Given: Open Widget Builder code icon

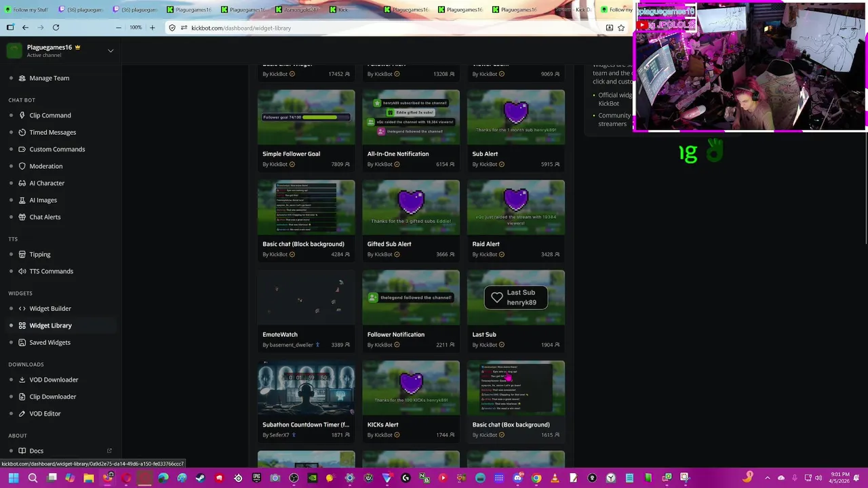Looking at the screenshot, I should point(22,308).
